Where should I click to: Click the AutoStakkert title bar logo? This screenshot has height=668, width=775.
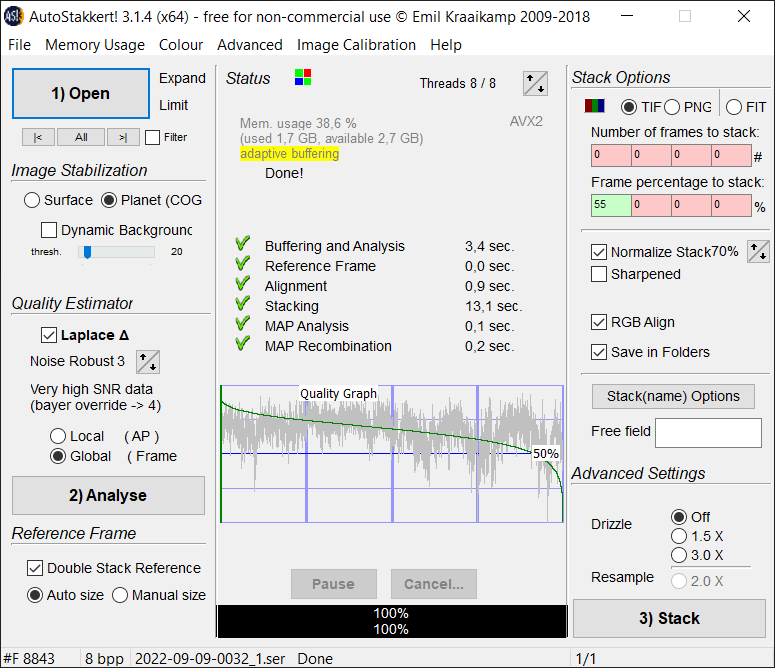click(13, 16)
